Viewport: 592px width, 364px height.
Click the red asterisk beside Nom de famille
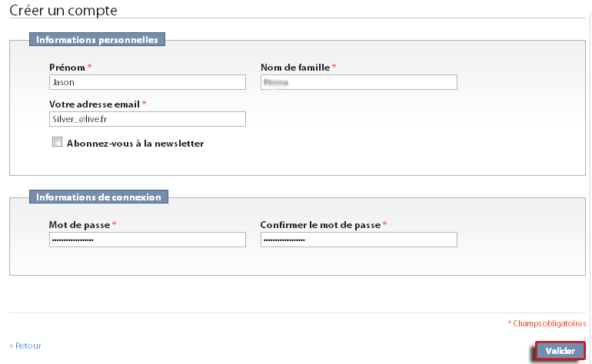(334, 66)
